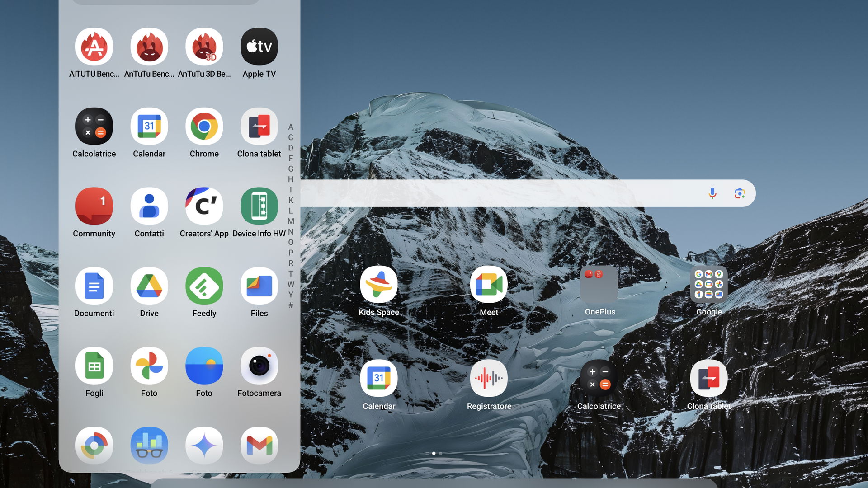
Task: Jump to letter R in index
Action: click(291, 263)
